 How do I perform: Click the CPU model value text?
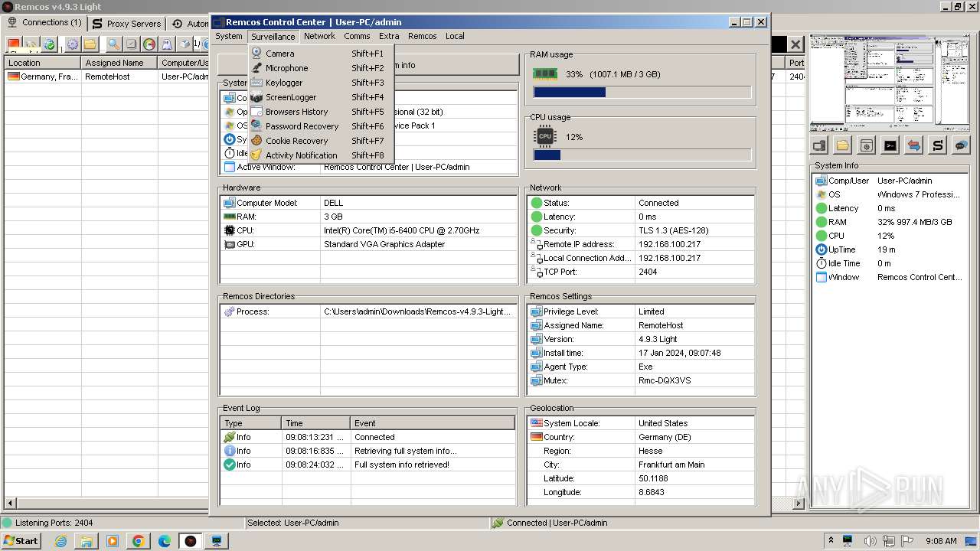point(402,230)
